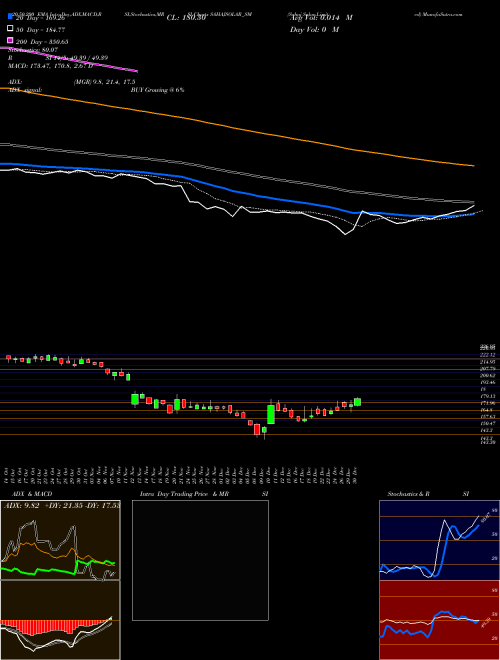Select the '20 Day - 169.26' legend text
Image resolution: width=500 pixels, height=660 pixels.
(x=40, y=18)
